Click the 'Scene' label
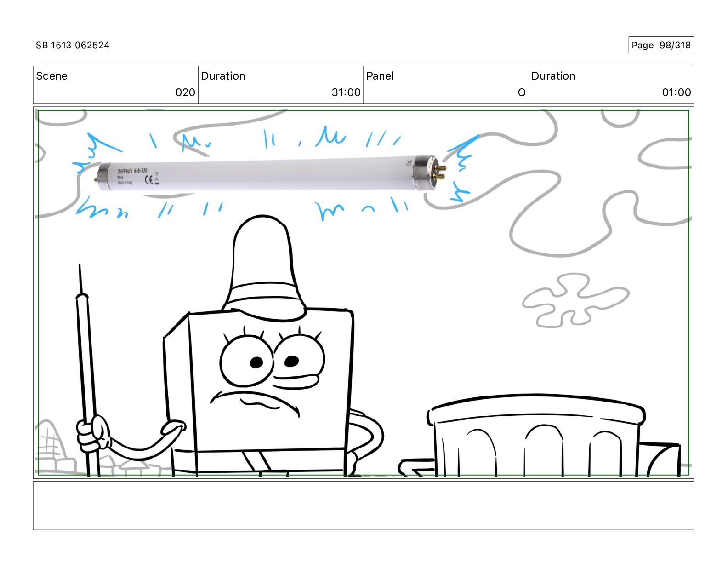This screenshot has width=728, height=563. [51, 76]
